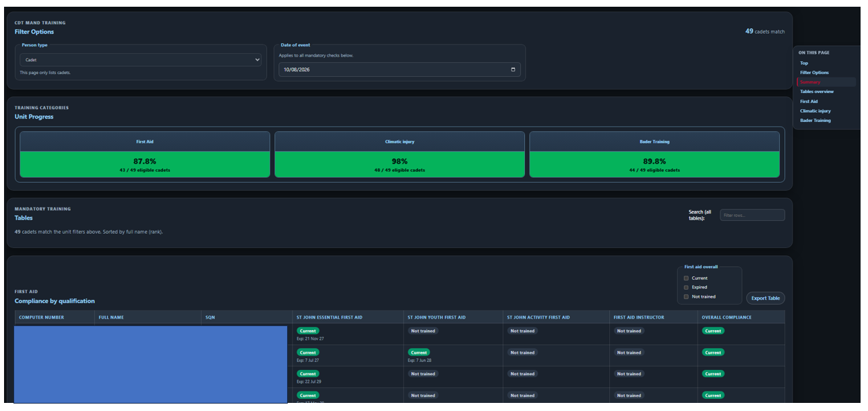Click Current badge above Exp: 7 Jul 27
Viewport: 868px width, 411px height.
(x=308, y=352)
